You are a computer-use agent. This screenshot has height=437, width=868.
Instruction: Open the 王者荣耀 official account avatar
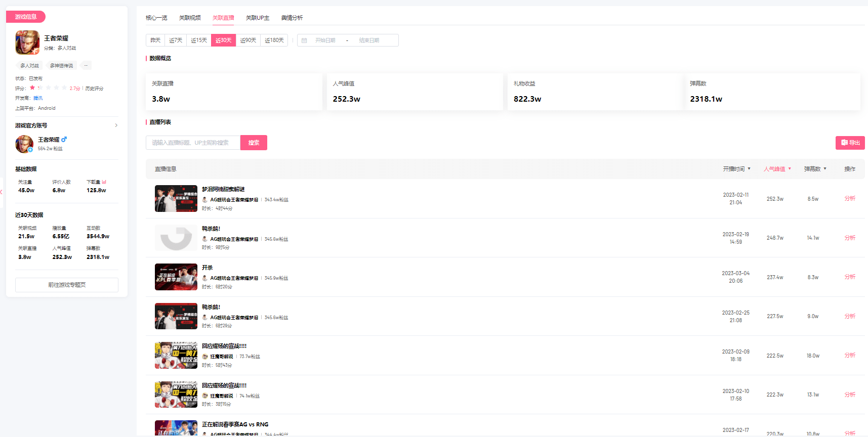(24, 144)
